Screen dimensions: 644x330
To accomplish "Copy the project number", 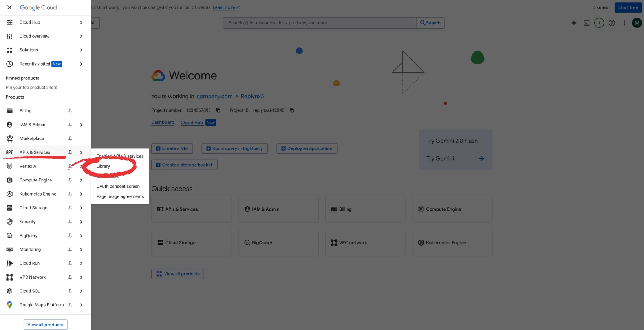I will pos(218,110).
